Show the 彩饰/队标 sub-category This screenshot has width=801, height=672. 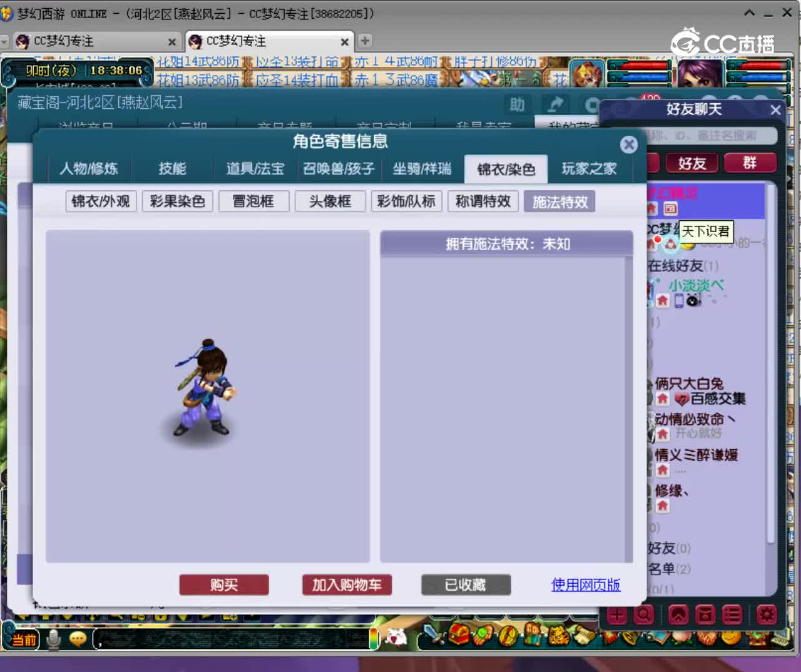[x=406, y=201]
